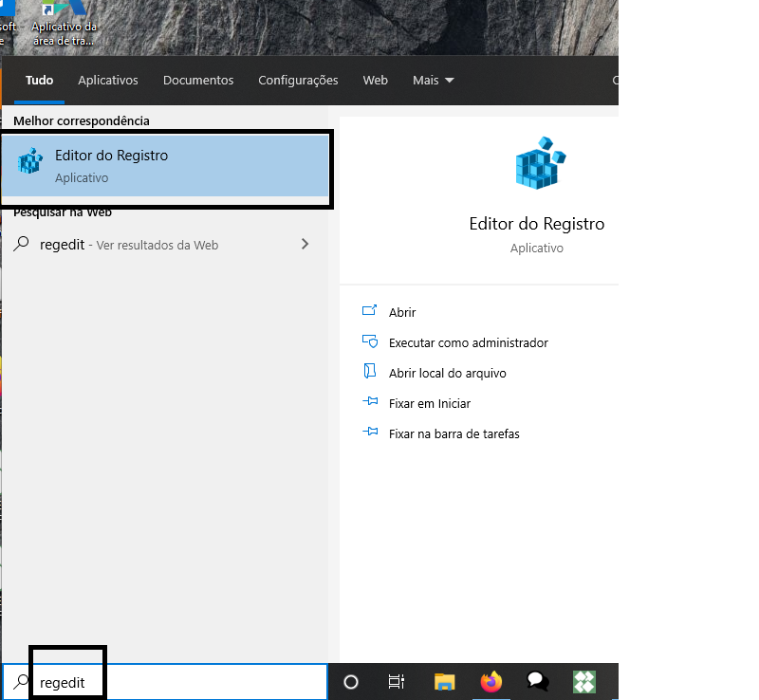Select Fixar na barra de tarefas

coord(454,433)
